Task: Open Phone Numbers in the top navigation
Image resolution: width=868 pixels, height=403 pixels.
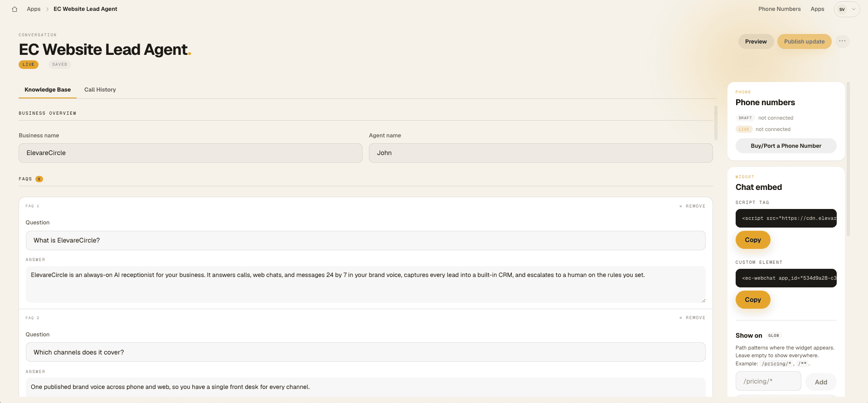Action: click(x=779, y=9)
